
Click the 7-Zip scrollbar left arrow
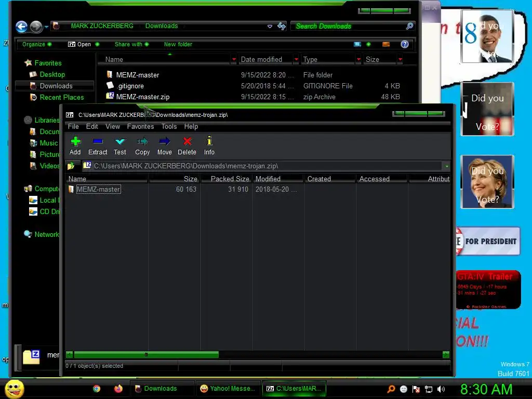(69, 354)
